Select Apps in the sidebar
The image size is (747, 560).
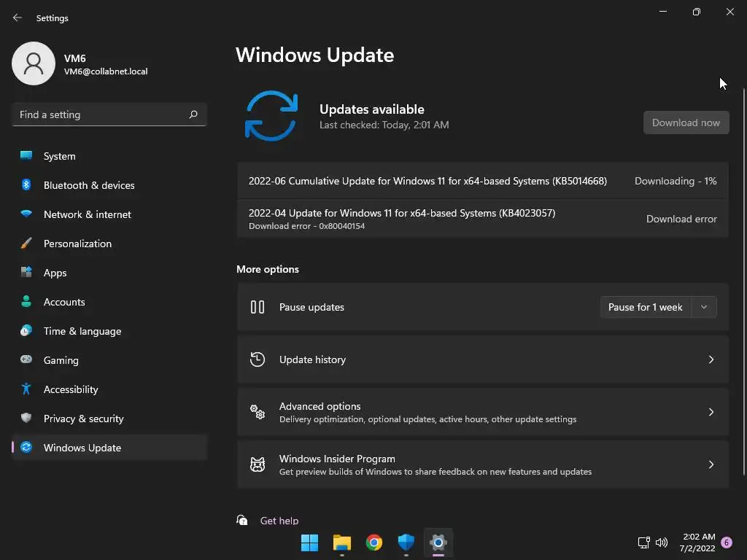click(x=109, y=273)
